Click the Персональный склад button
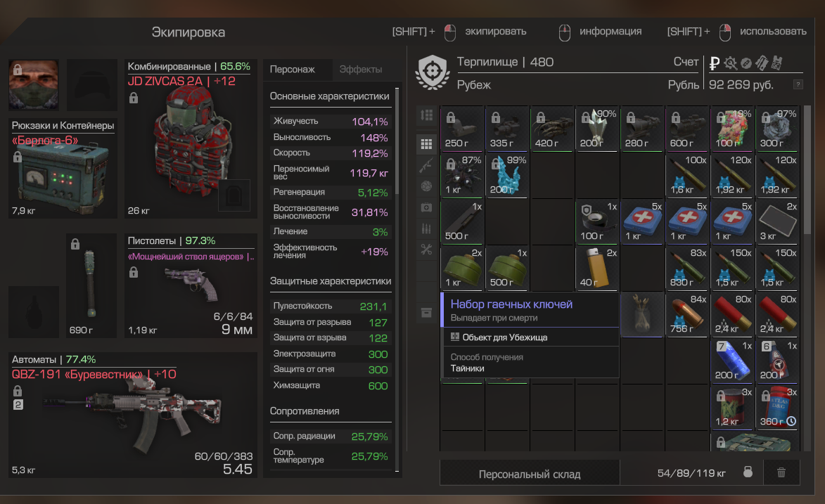825x504 pixels. point(530,474)
